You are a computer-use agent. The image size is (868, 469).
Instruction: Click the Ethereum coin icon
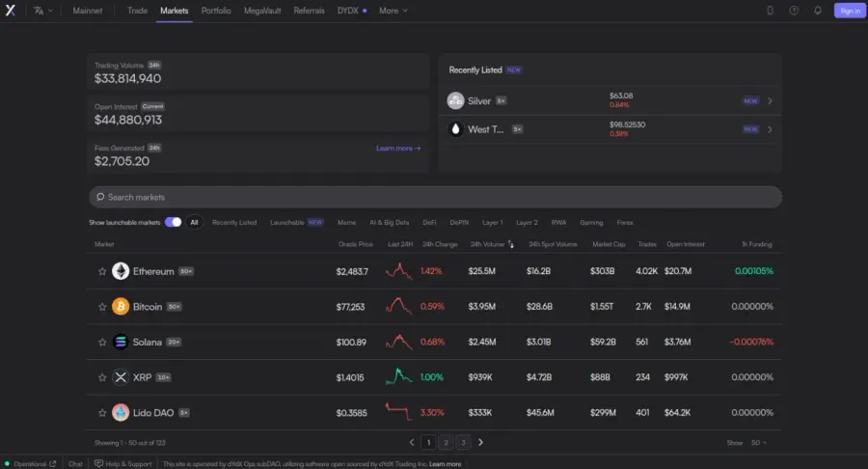pos(121,271)
